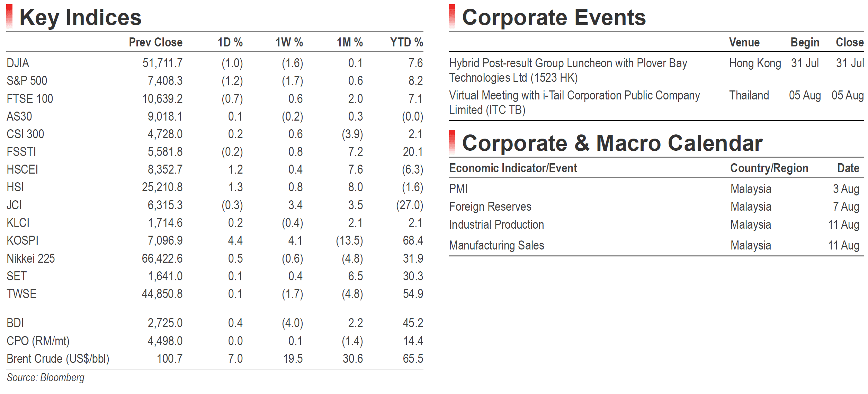Click the Country/Region column header
Screen dimensions: 868x394
tap(769, 168)
